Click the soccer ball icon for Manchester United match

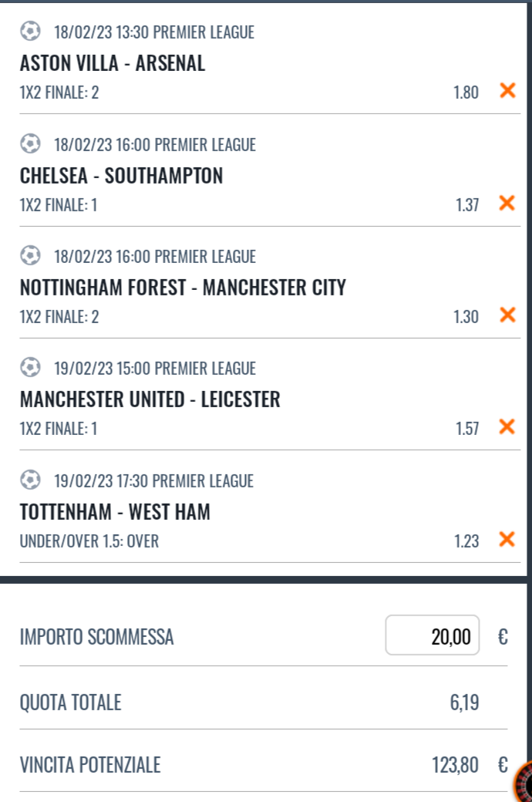30,368
